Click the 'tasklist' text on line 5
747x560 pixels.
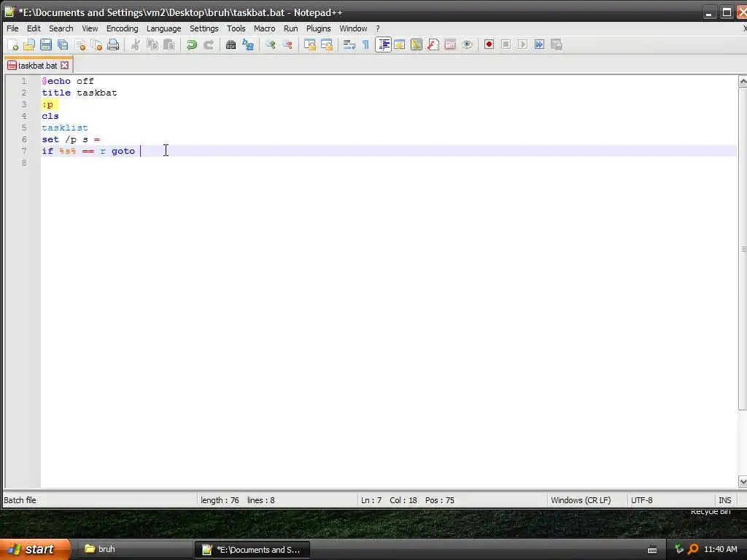(65, 128)
